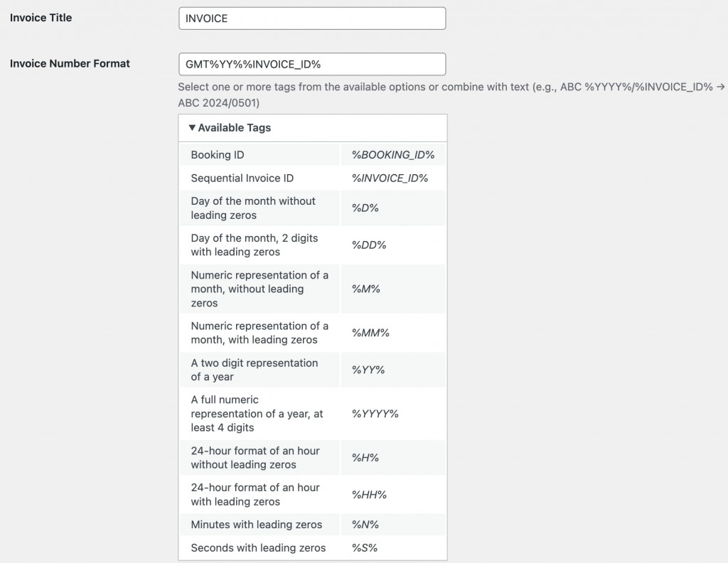The height and width of the screenshot is (563, 728).
Task: Collapse the Available Tags section
Action: (230, 127)
